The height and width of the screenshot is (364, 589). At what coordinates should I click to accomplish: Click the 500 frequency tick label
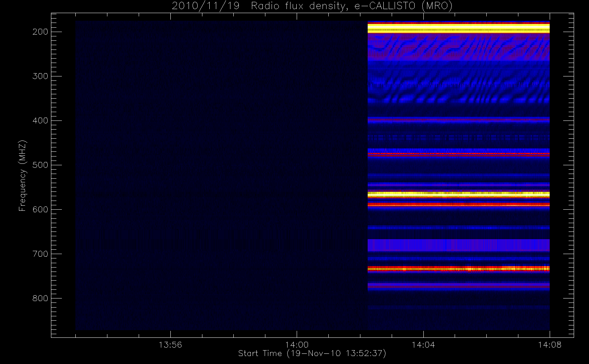40,165
